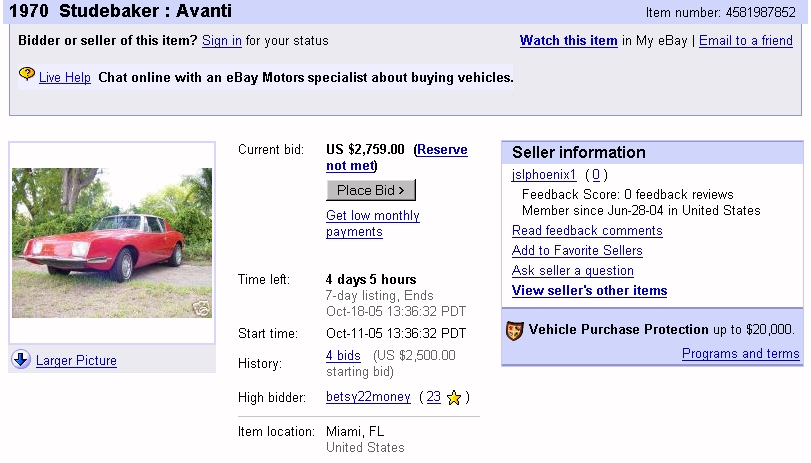Click Add to Favorite Sellers

(577, 251)
